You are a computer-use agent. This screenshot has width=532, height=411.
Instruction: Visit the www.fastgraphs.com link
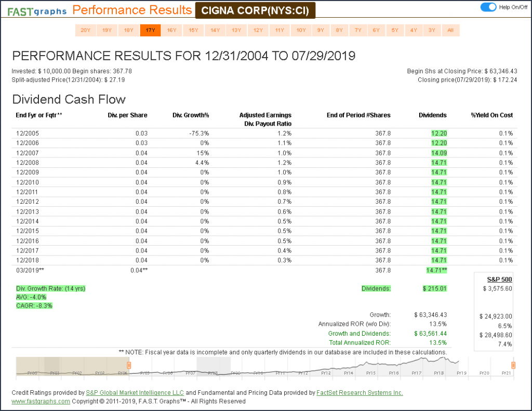(41, 401)
